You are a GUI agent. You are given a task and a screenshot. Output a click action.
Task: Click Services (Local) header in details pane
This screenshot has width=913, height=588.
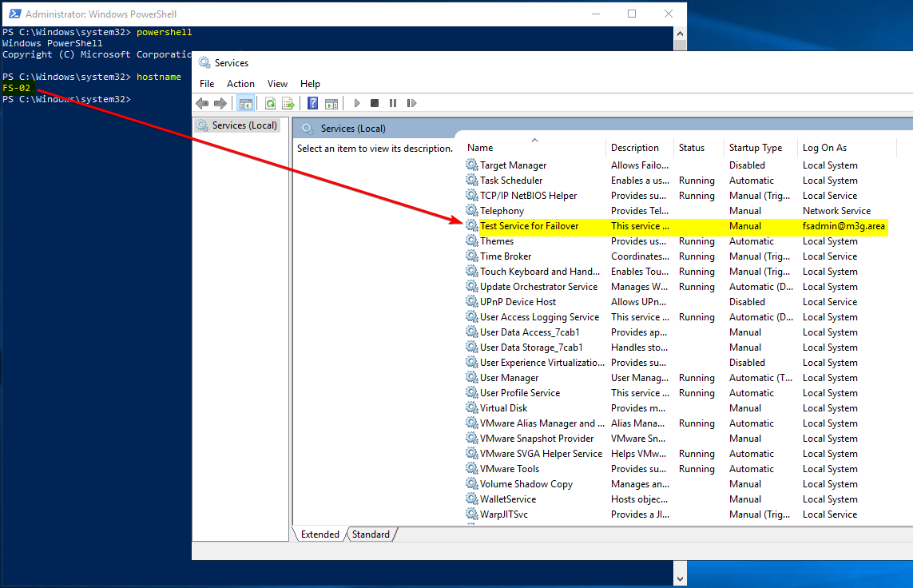click(353, 129)
